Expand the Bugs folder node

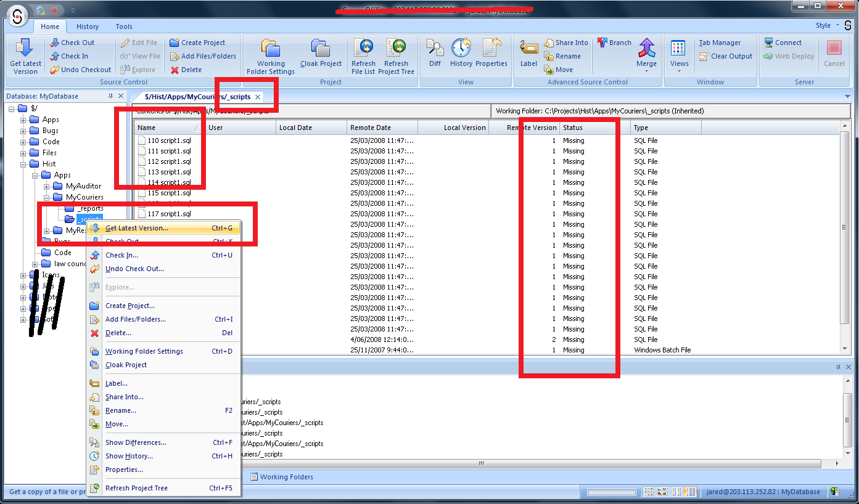23,131
